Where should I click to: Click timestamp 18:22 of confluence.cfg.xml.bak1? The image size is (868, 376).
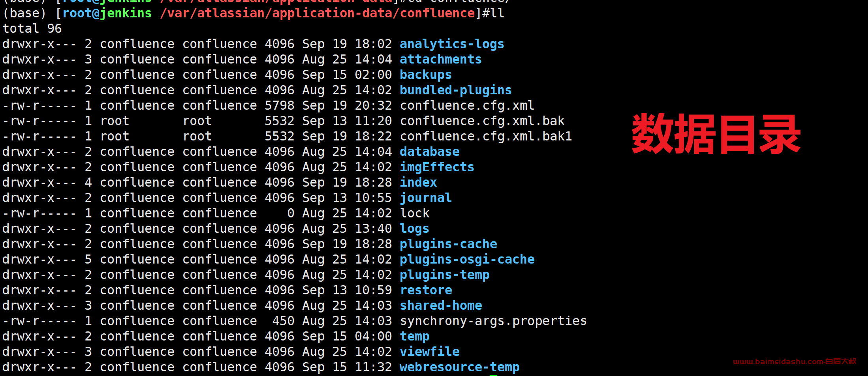(373, 137)
